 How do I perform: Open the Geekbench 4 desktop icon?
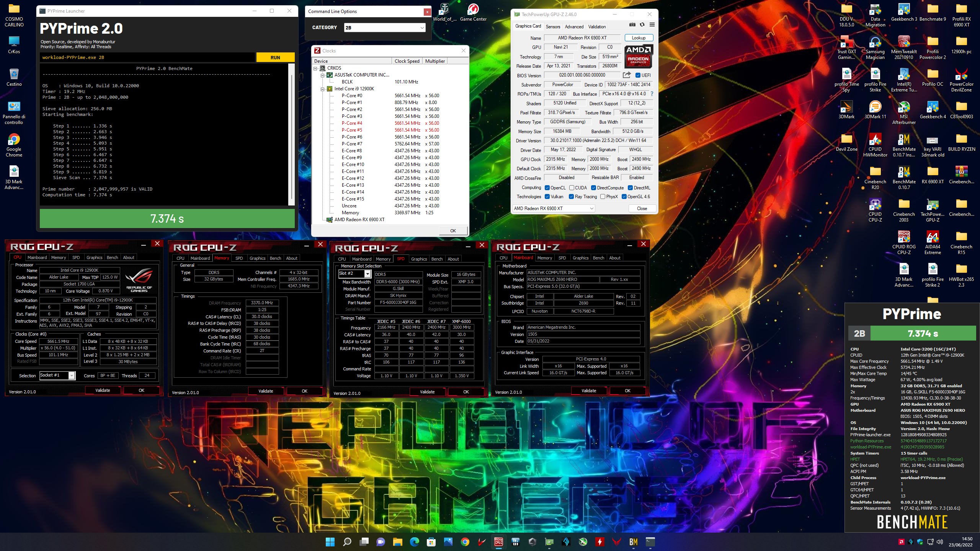tap(933, 109)
